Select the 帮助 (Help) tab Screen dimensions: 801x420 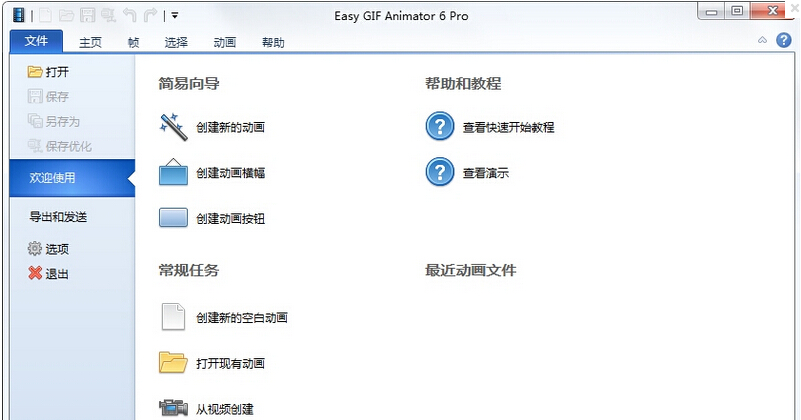click(x=273, y=42)
